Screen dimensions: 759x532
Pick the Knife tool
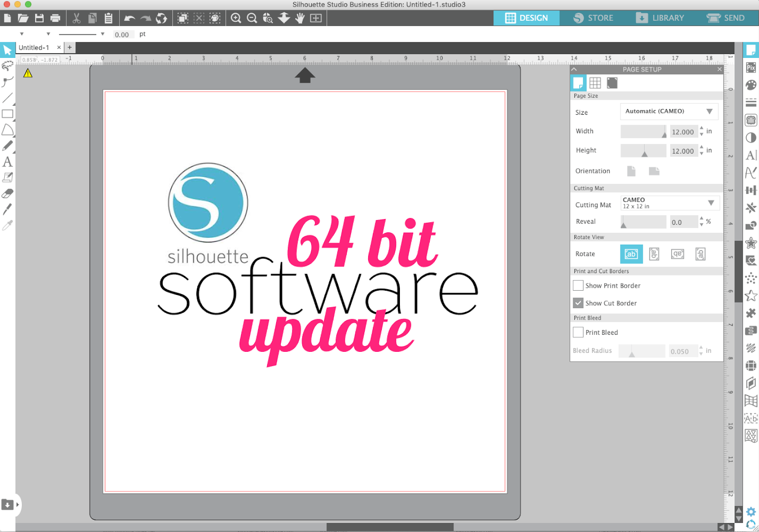[7, 210]
